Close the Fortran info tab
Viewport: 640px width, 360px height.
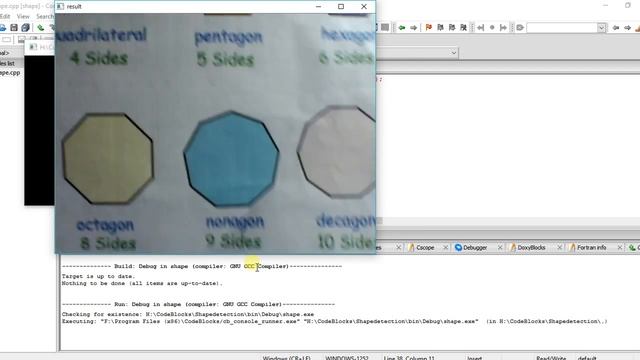tap(620, 247)
